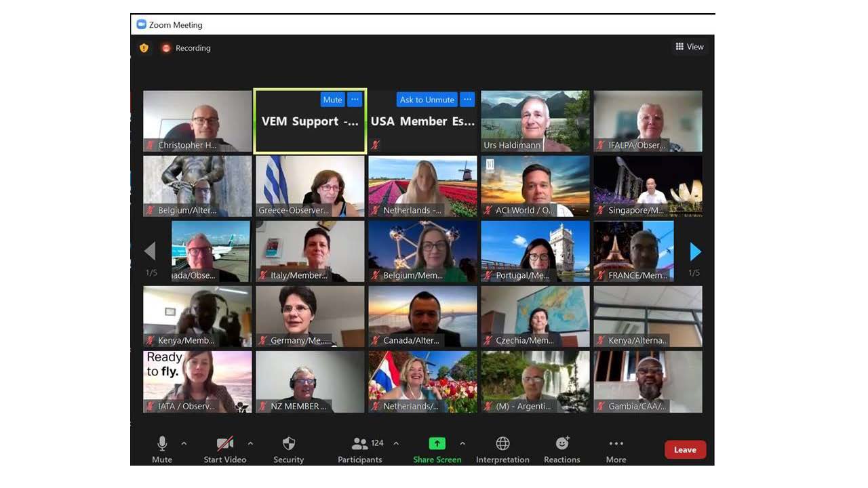Click the encryption shield icon near Recording

click(144, 48)
